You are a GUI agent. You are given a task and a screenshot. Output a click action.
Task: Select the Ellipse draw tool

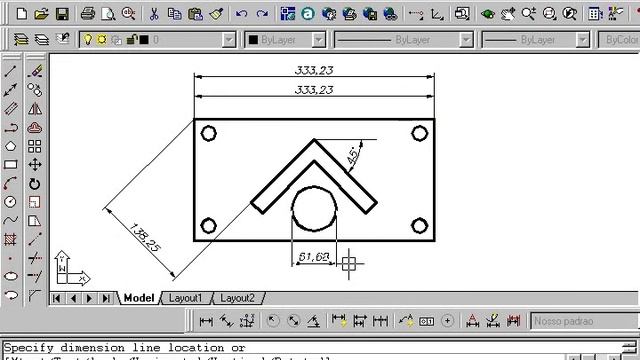click(11, 276)
